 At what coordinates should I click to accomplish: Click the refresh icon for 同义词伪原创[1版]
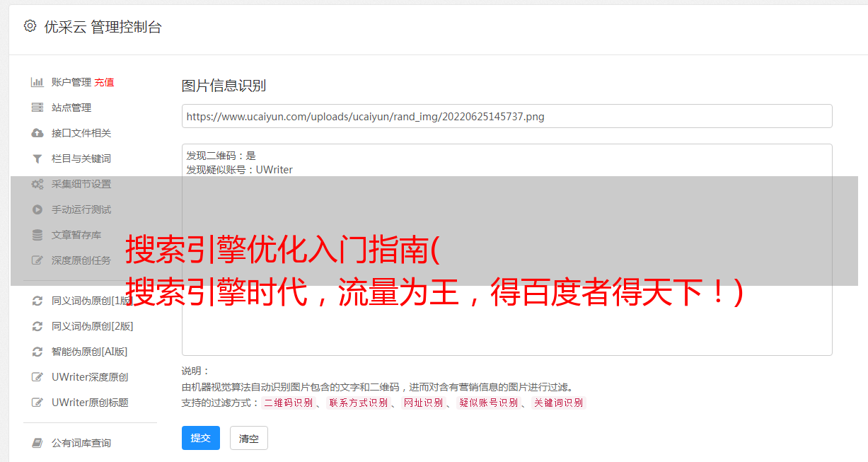pos(37,301)
